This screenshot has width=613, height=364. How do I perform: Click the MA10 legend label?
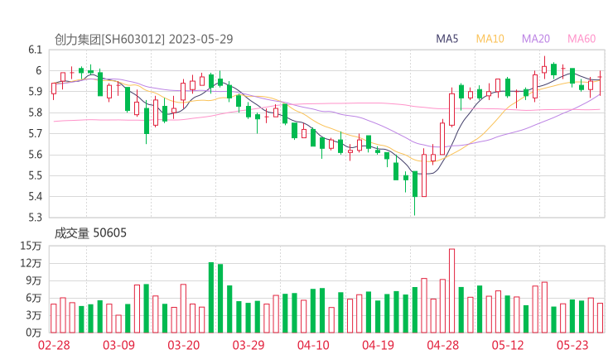click(490, 39)
